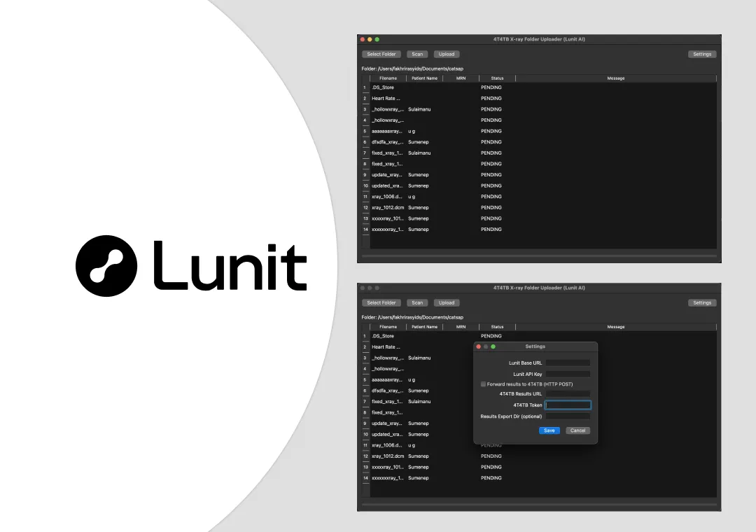Click the horizontal scrollbar of the upper window
The image size is (756, 532).
pos(539,256)
